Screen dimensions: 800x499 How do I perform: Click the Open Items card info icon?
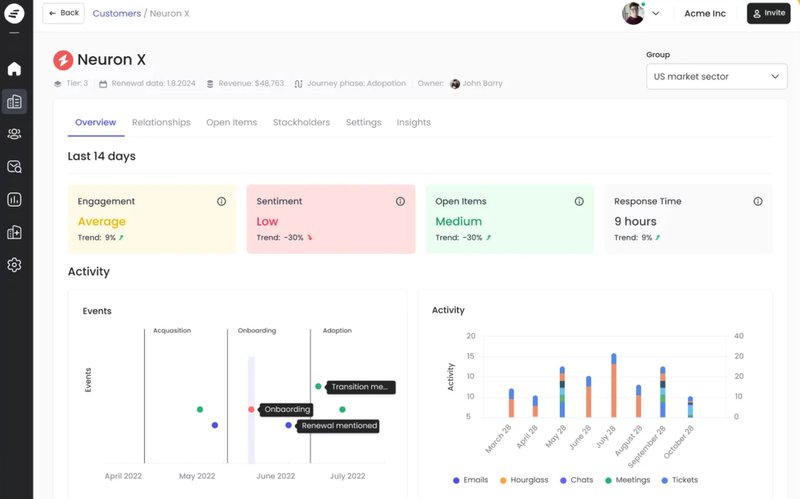tap(579, 201)
